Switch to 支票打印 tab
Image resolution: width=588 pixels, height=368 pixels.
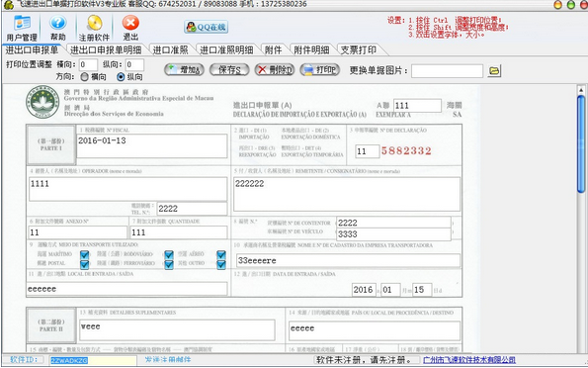pyautogui.click(x=359, y=49)
